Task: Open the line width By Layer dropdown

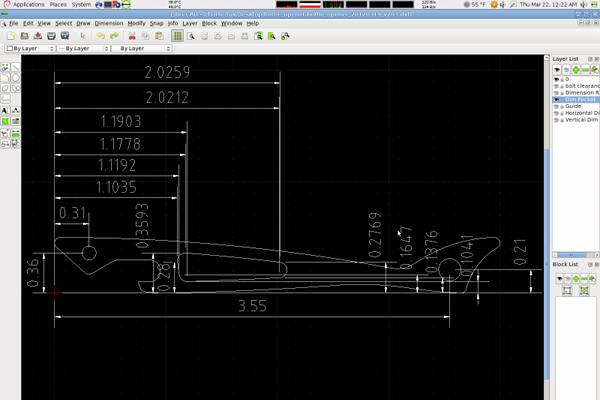Action: click(x=83, y=49)
